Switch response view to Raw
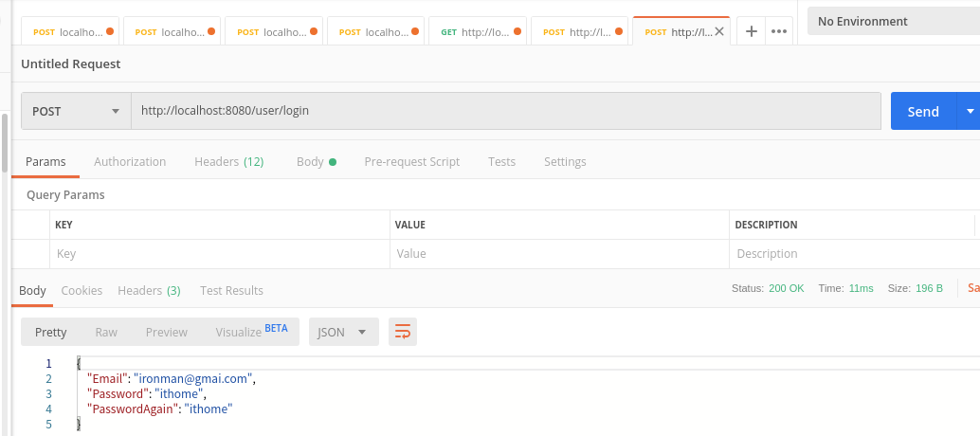The width and height of the screenshot is (980, 436). [106, 332]
